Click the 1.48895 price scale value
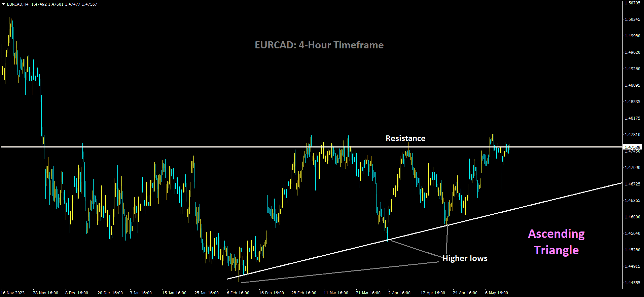This screenshot has height=297, width=644. coord(633,85)
